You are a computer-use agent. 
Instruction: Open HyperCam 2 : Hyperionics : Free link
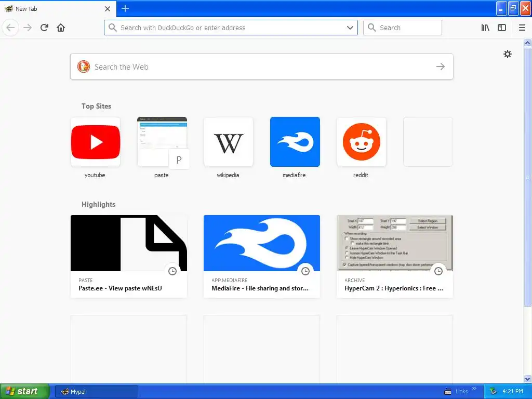tap(394, 288)
